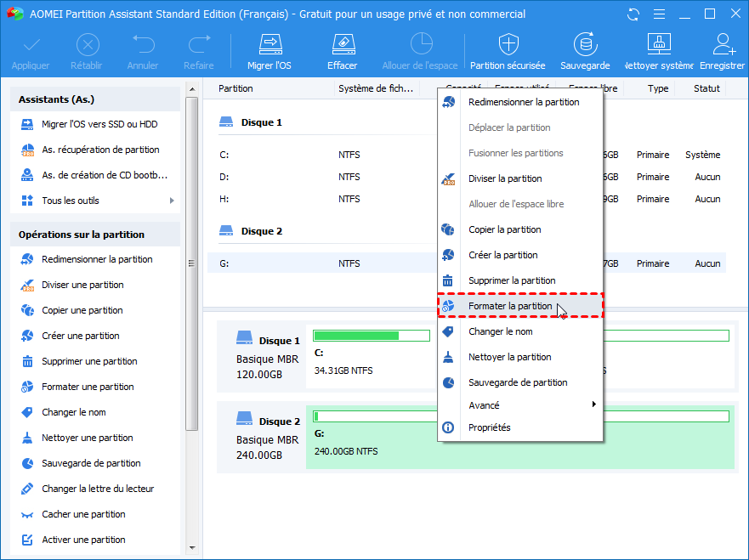
Task: Choose Sauvegarde de partition from the context menu
Action: (x=520, y=382)
